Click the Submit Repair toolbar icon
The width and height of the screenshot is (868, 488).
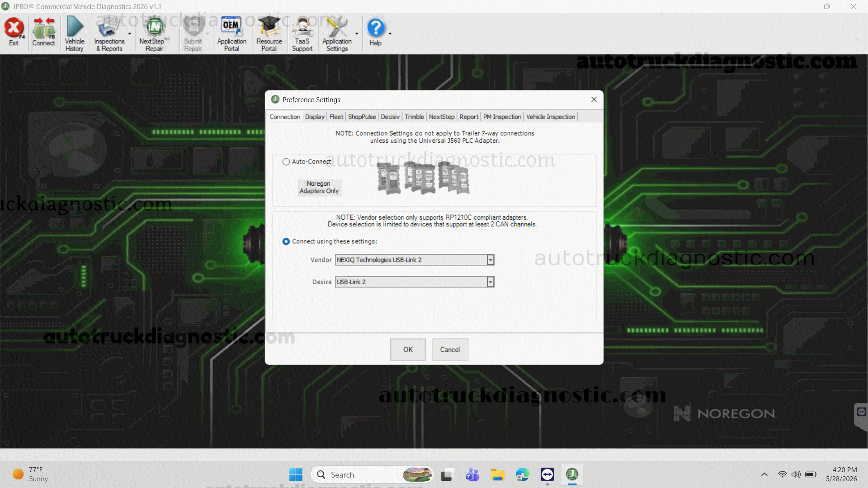[x=193, y=34]
